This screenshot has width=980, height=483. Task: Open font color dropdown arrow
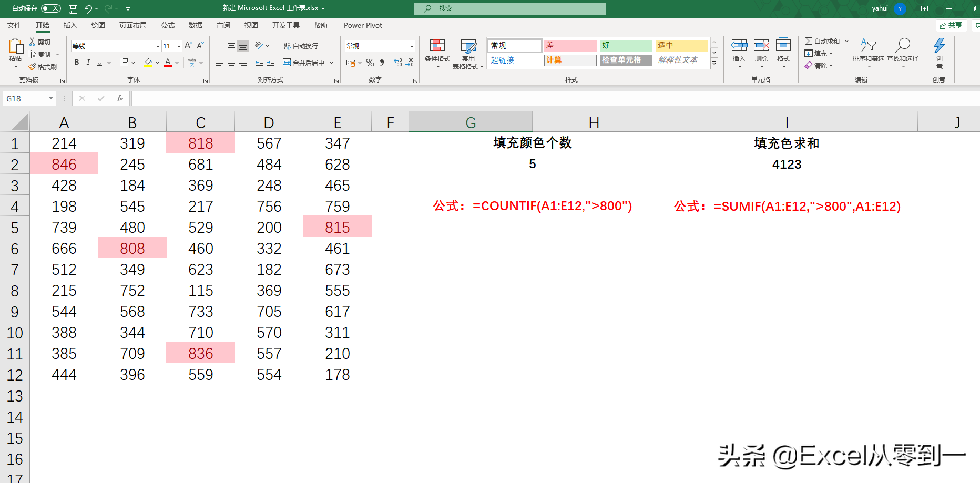click(x=177, y=63)
